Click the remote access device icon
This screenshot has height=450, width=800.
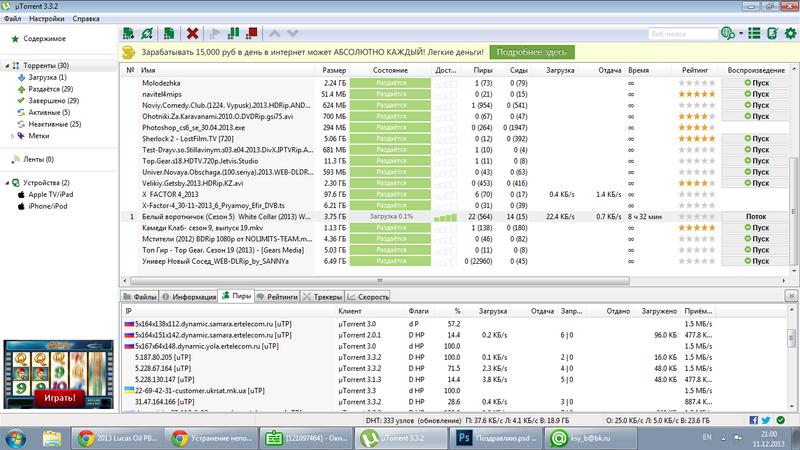772,34
